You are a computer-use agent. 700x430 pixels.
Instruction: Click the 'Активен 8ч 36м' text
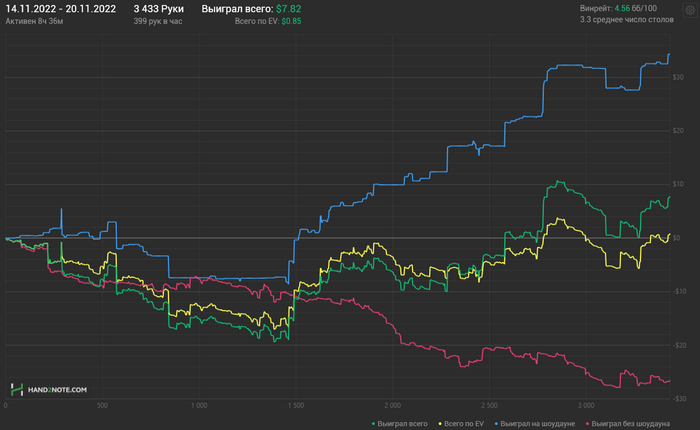coord(34,21)
